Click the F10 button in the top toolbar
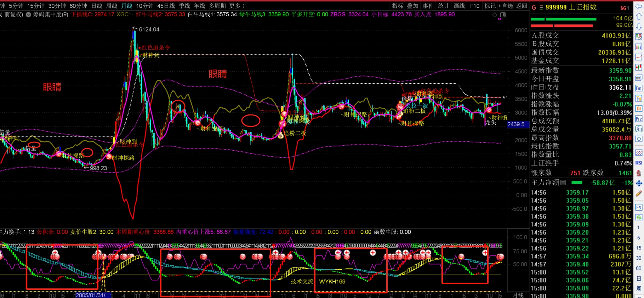The width and height of the screenshot is (644, 298). pos(475,6)
